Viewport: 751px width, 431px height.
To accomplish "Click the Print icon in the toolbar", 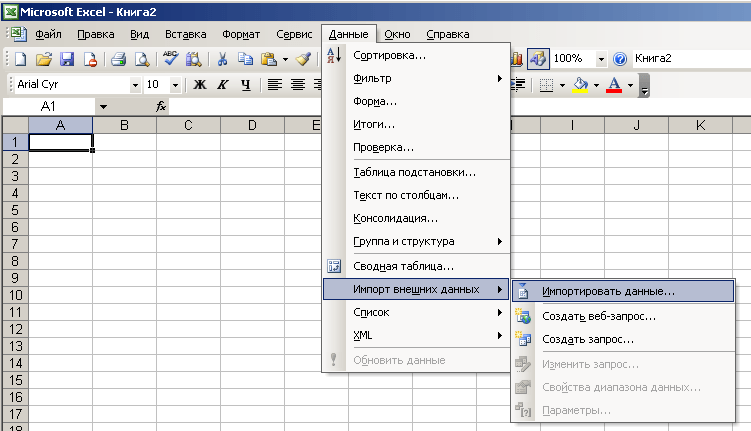I will 119,59.
